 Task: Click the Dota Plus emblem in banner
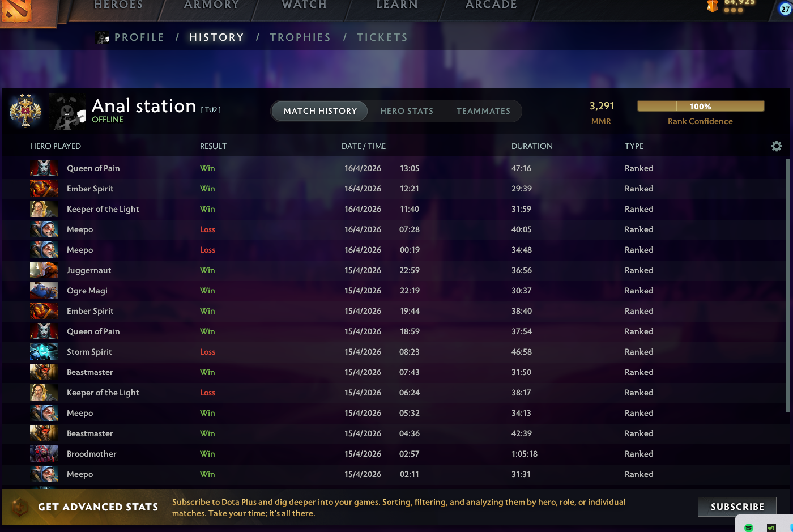coord(20,507)
